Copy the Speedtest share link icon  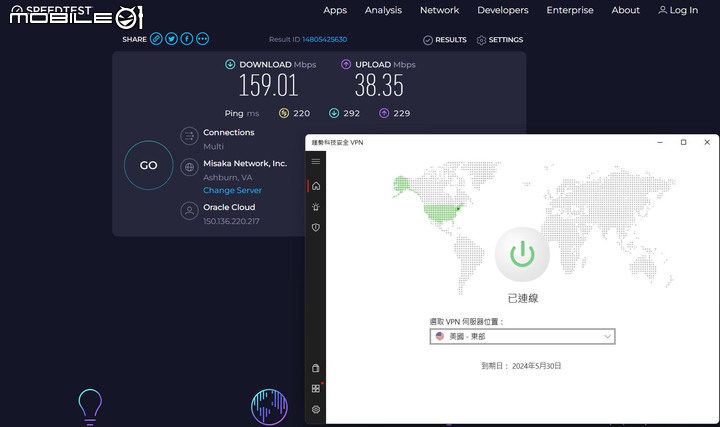[156, 39]
